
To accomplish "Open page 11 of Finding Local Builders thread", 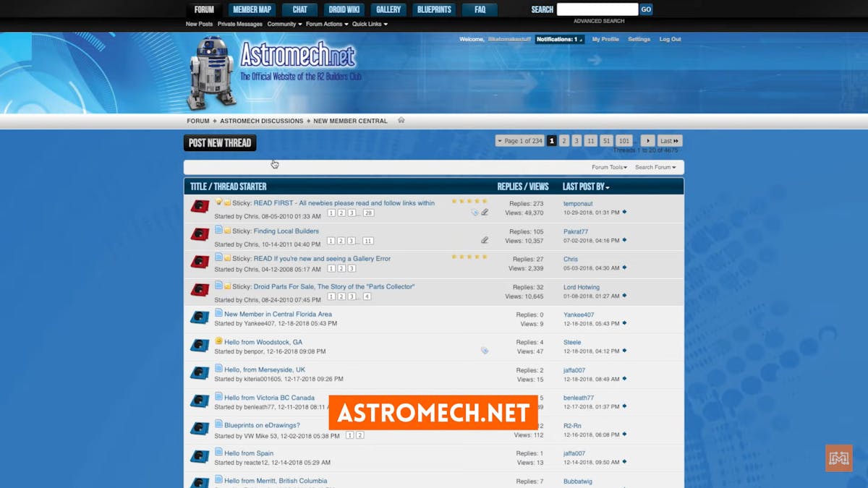I will [368, 241].
